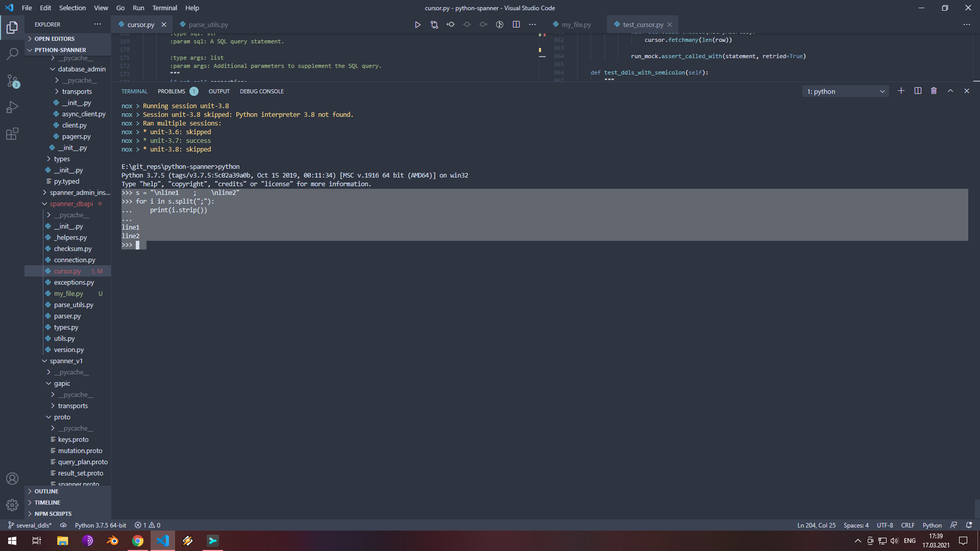Open Google Chrome from the taskbar
Screen dimensions: 980x551
point(138,541)
